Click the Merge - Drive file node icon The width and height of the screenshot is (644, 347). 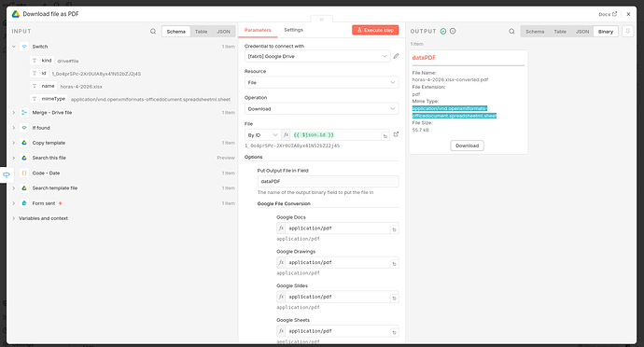point(24,113)
